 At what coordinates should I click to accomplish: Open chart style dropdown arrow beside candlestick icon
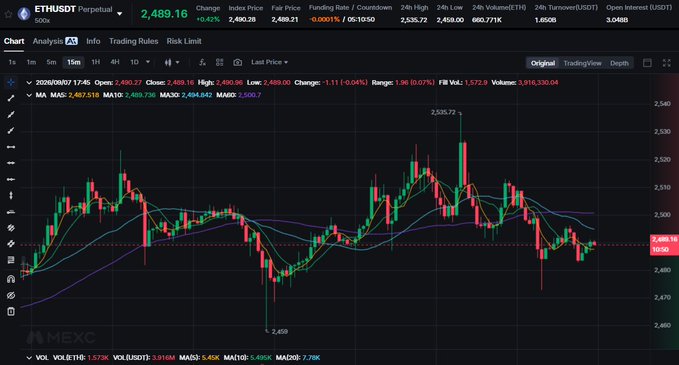[x=177, y=63]
